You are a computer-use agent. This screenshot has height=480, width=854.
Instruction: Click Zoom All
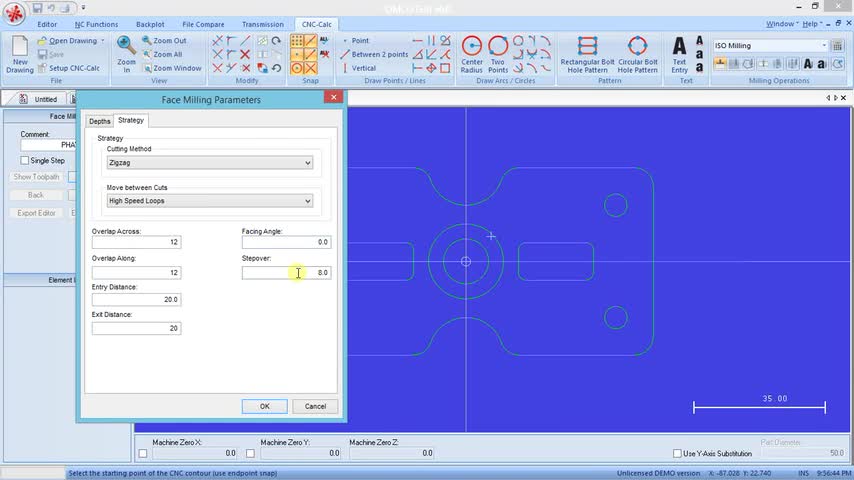[162, 54]
